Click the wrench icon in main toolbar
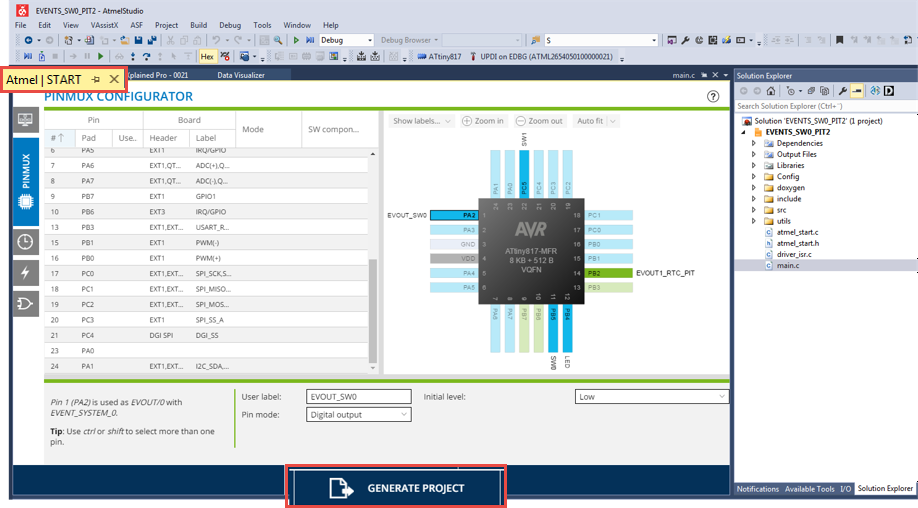 pos(686,40)
